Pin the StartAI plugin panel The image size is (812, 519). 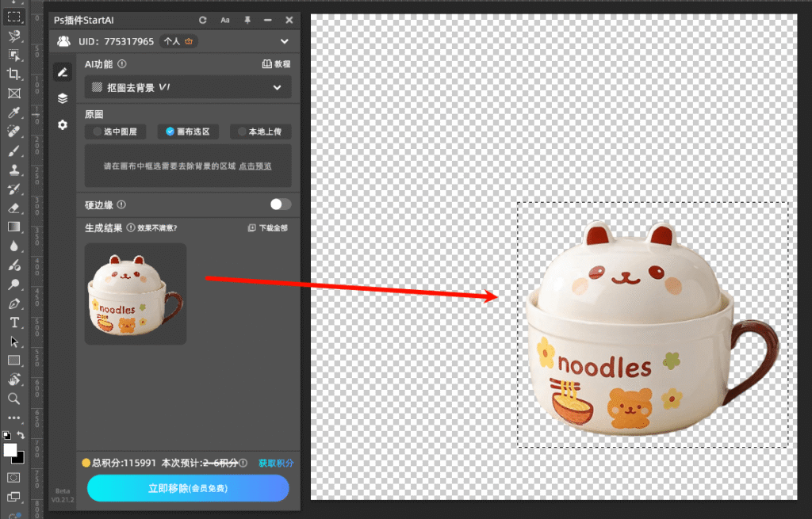tap(247, 20)
